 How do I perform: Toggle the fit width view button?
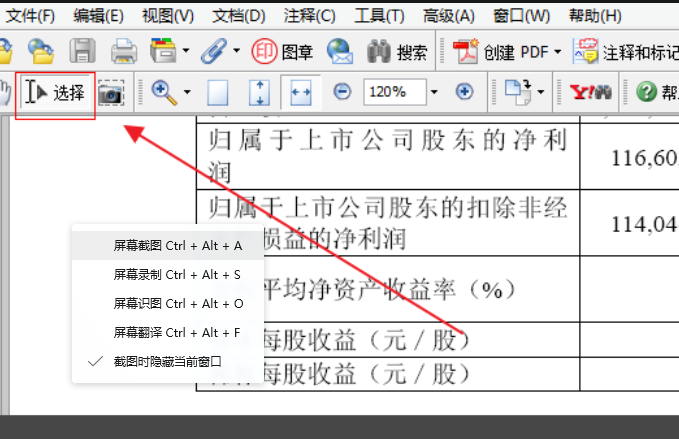(x=301, y=92)
